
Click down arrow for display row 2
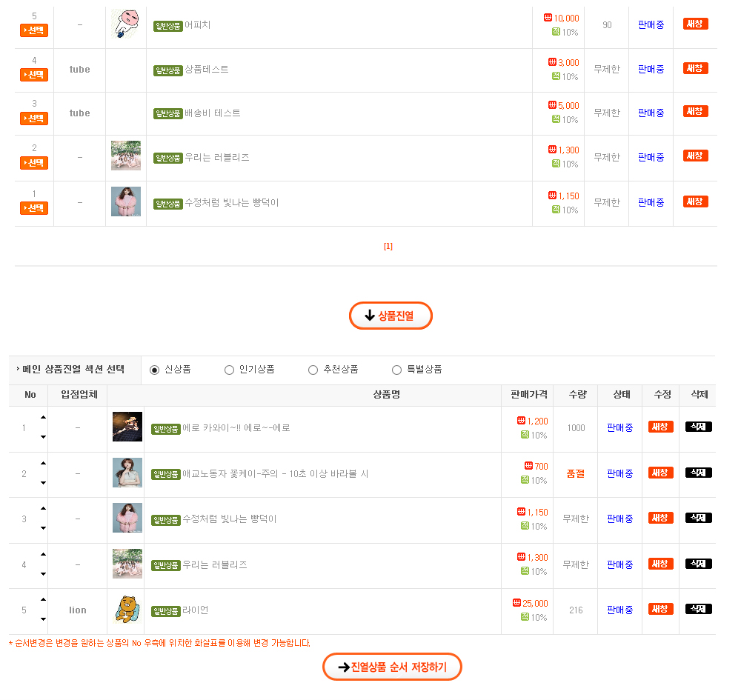pos(43,483)
